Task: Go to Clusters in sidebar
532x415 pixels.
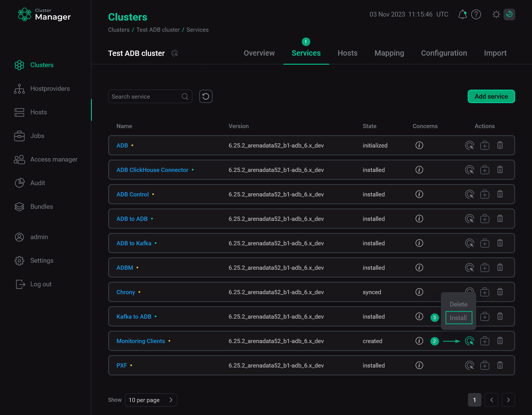Action: tap(34, 65)
